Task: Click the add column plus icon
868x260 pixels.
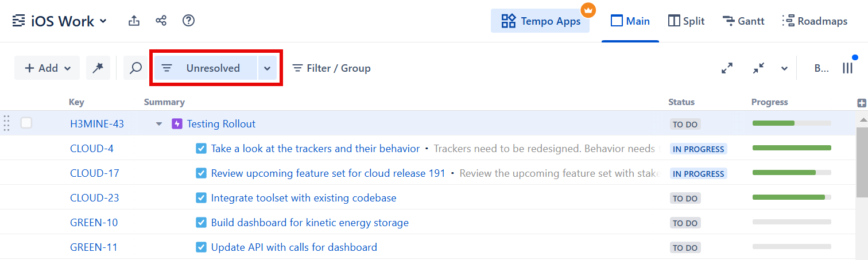Action: (x=861, y=103)
